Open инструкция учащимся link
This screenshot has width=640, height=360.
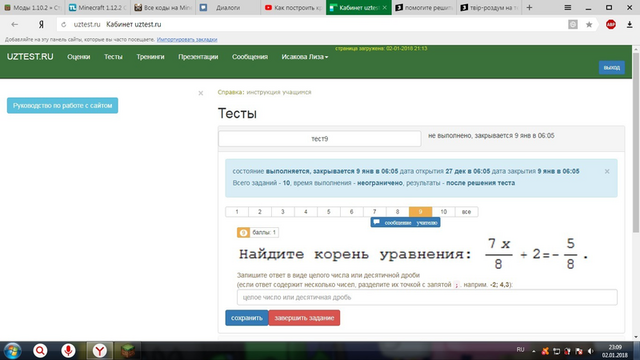coord(279,92)
